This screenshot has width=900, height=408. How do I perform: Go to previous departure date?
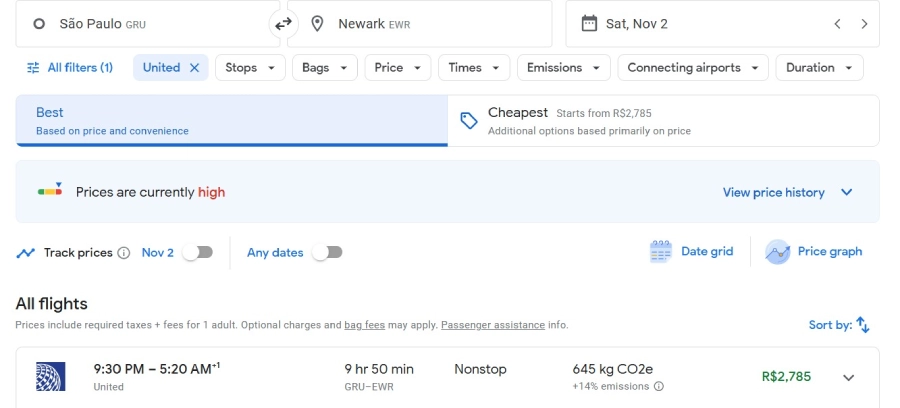837,23
